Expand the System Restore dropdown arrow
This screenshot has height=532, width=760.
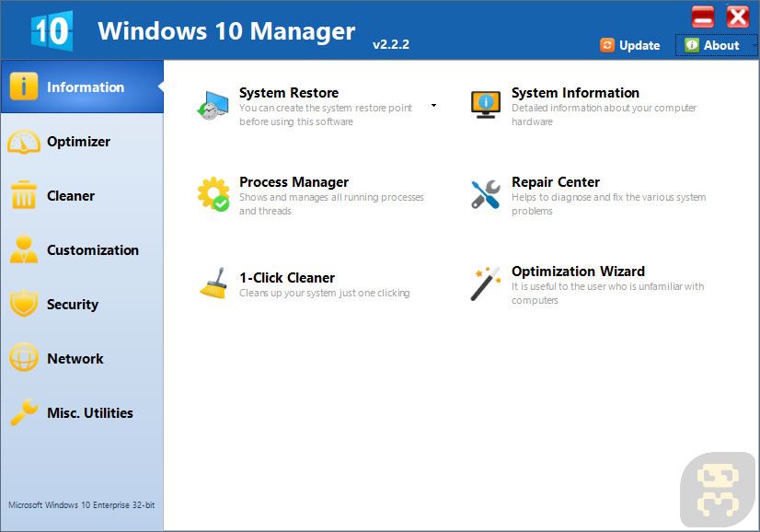[x=433, y=105]
